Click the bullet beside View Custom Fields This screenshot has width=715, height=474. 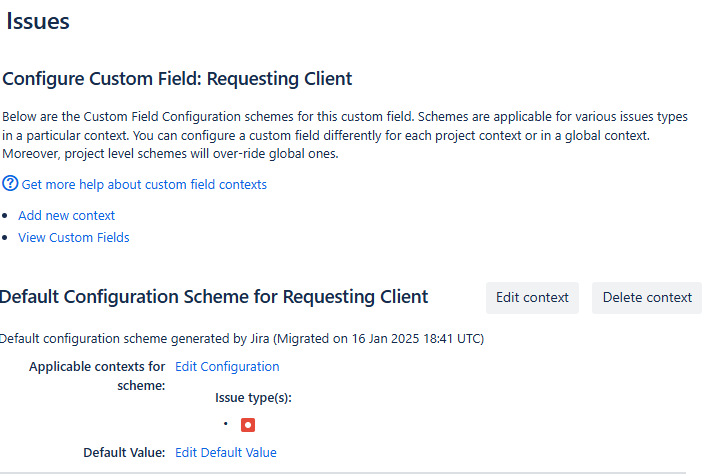6,238
